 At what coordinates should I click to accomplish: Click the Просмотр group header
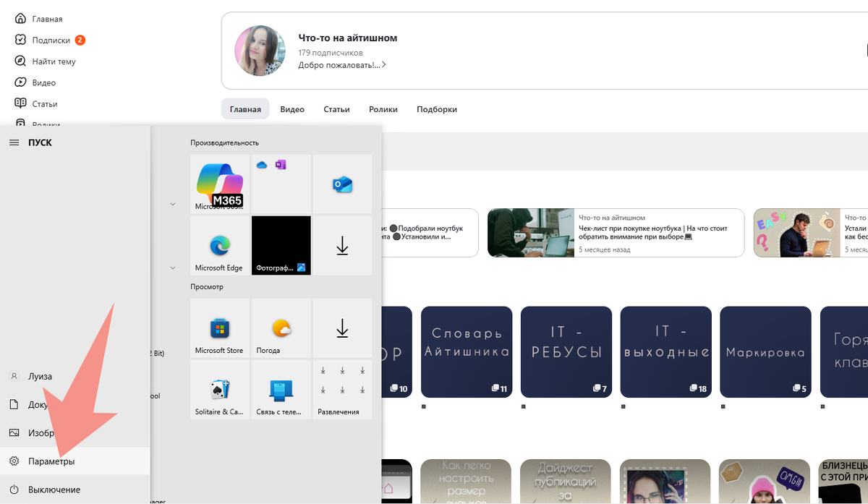[207, 287]
